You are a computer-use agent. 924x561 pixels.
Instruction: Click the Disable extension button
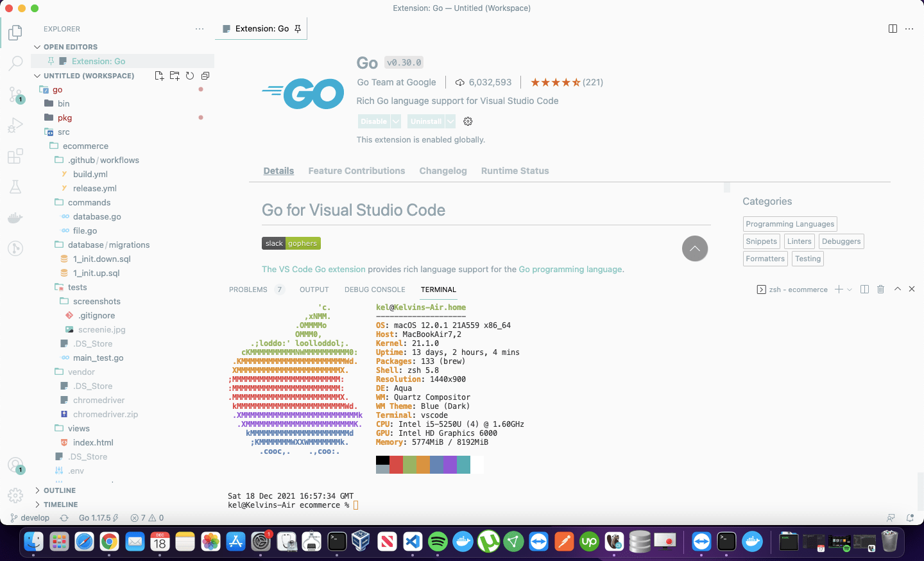pyautogui.click(x=373, y=121)
